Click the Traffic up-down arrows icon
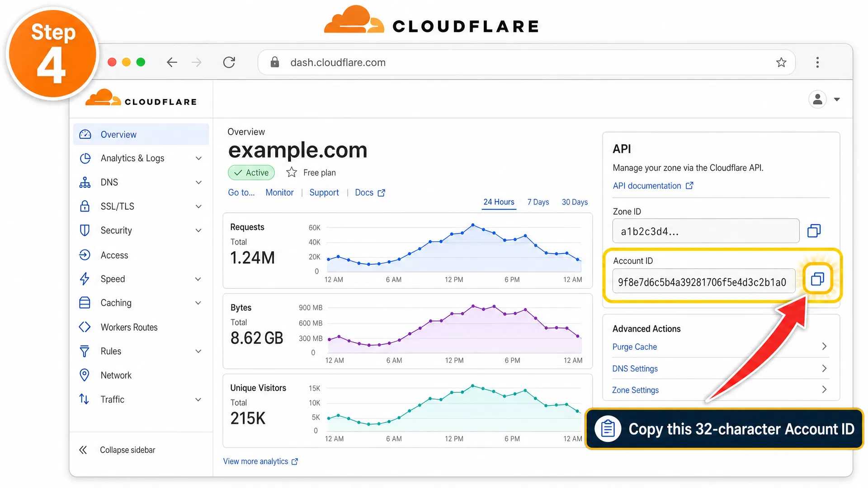The width and height of the screenshot is (868, 488). point(84,399)
